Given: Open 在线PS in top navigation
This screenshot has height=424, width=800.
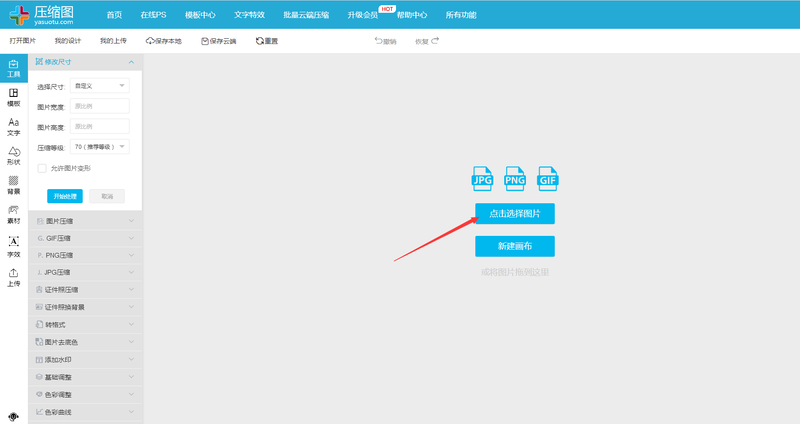Looking at the screenshot, I should (x=154, y=15).
